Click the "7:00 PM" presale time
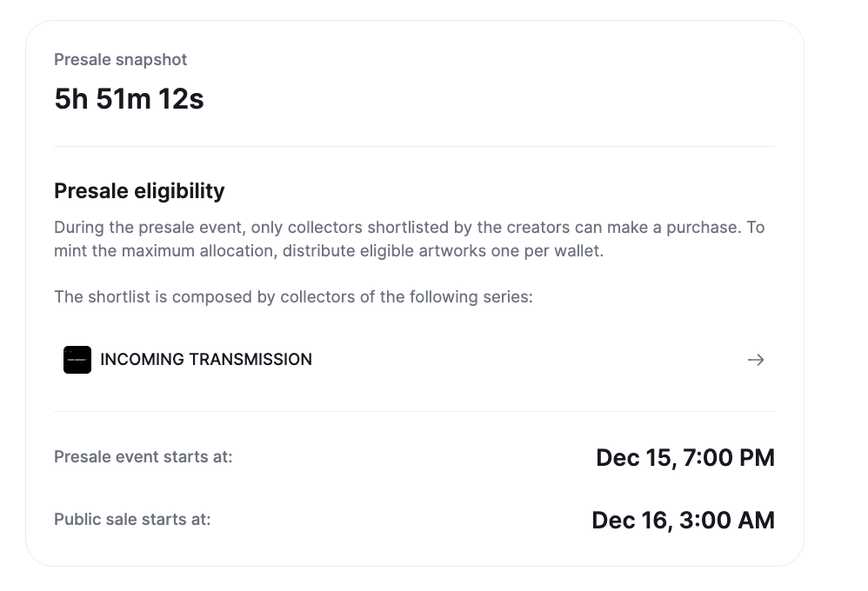 (x=727, y=458)
